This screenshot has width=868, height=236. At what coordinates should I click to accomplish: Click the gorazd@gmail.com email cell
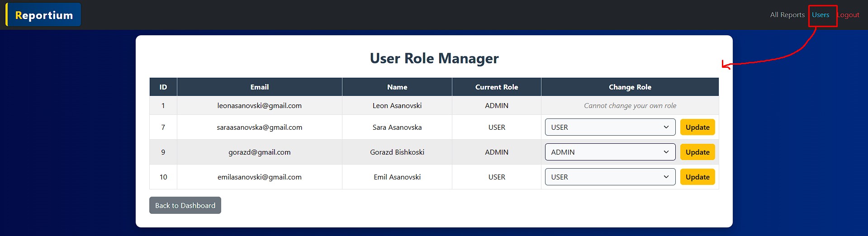tap(259, 152)
